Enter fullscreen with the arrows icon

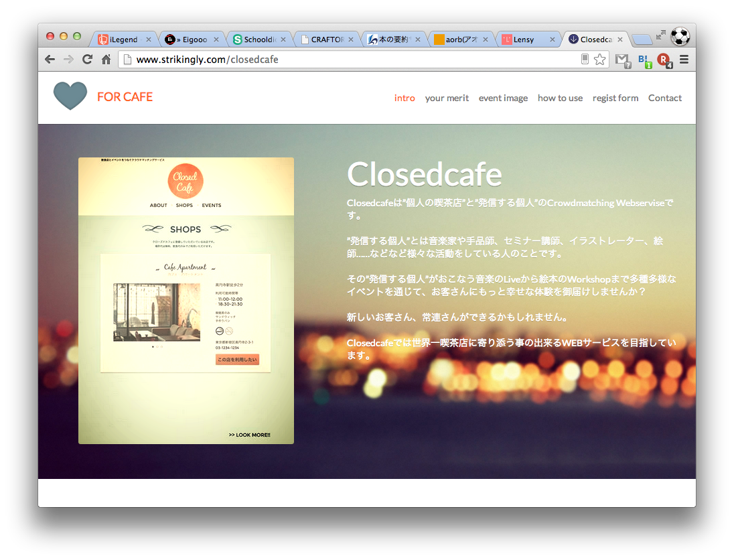click(660, 35)
